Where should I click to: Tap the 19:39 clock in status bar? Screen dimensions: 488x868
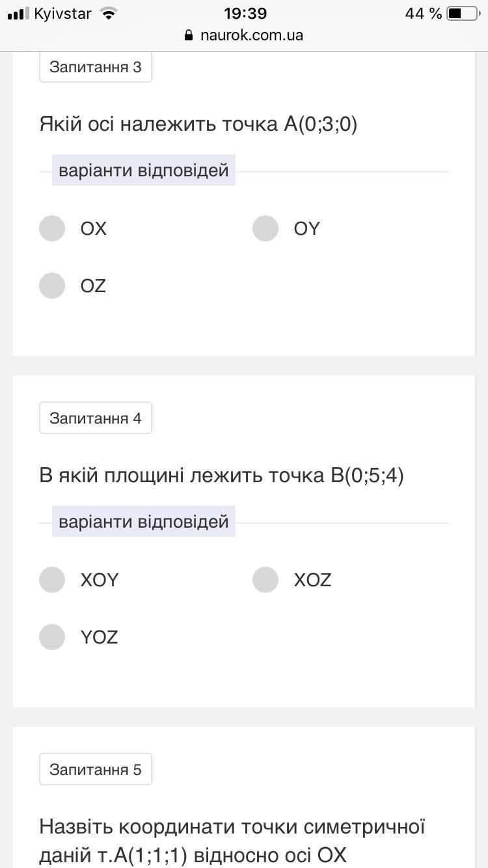245,14
